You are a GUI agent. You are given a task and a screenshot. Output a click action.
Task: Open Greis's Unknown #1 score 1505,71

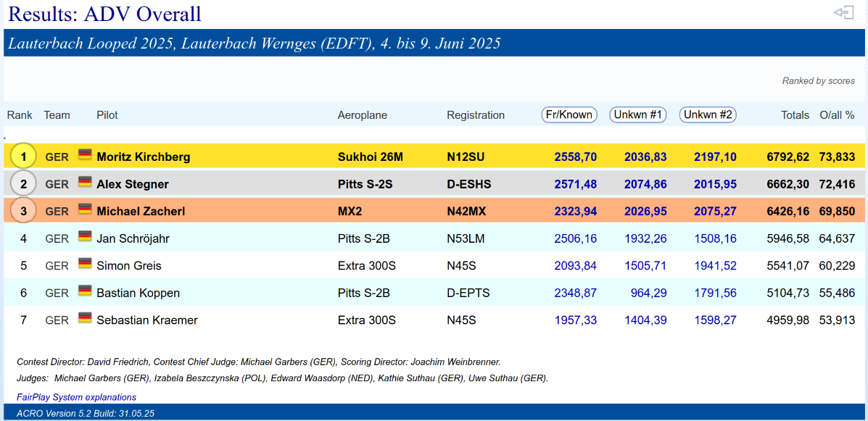pos(645,265)
